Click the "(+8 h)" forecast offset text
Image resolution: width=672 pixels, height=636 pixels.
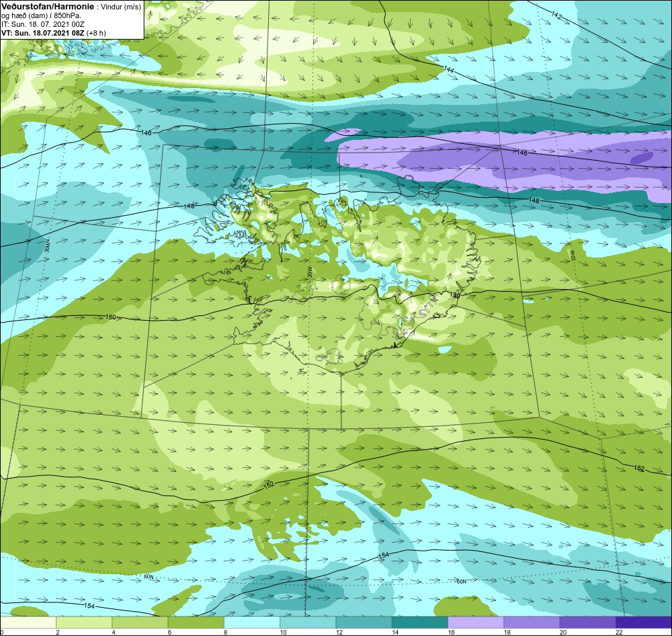96,33
